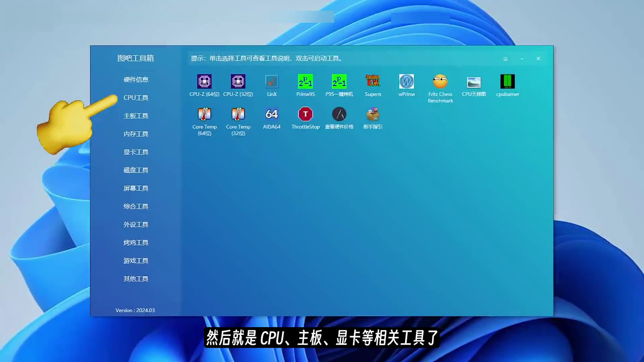Open the 综合工具 category
Image resolution: width=644 pixels, height=362 pixels.
[136, 206]
